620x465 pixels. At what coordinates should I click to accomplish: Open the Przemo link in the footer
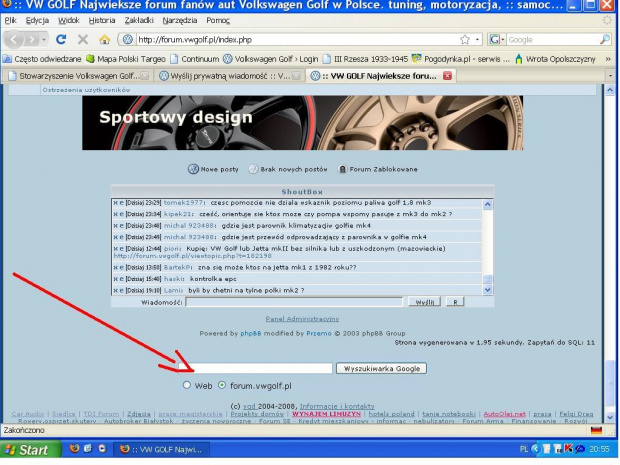click(319, 333)
